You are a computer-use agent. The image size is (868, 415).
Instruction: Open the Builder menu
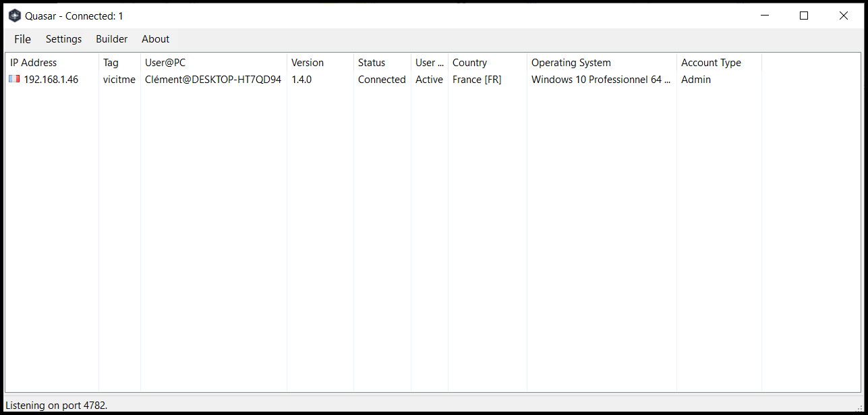(111, 39)
